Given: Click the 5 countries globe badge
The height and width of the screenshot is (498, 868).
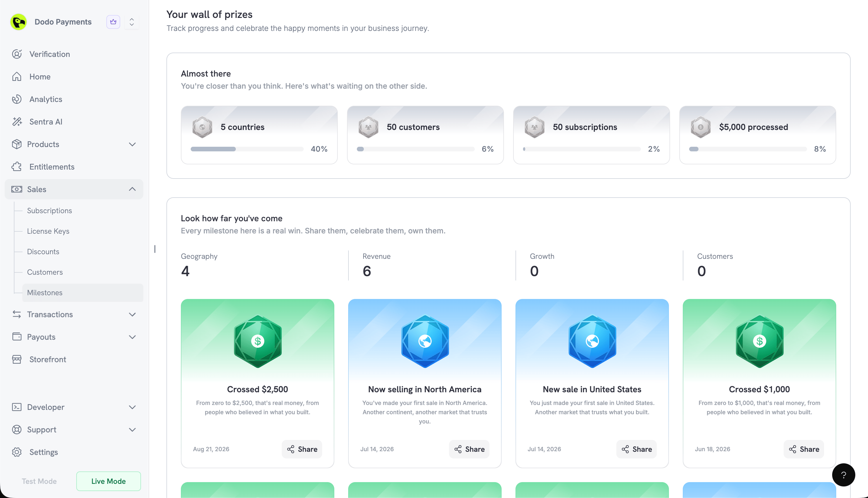Looking at the screenshot, I should (x=202, y=127).
